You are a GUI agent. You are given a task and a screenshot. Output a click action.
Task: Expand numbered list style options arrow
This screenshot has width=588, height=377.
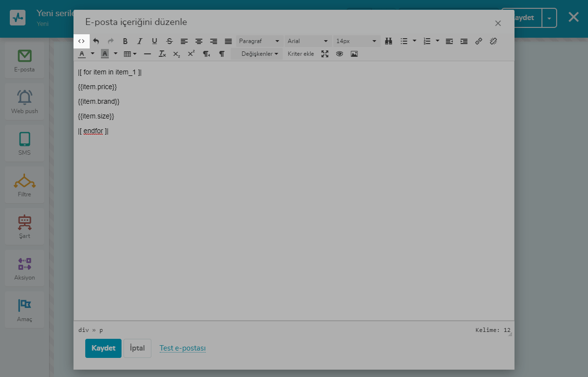[x=438, y=41]
